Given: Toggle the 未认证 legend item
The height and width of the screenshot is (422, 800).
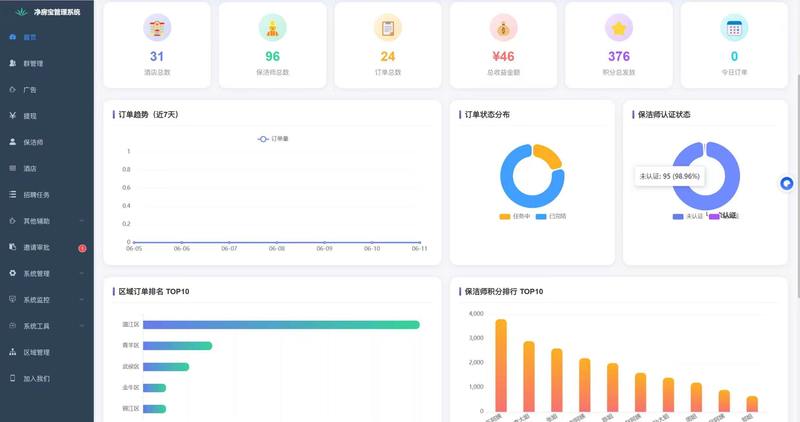Looking at the screenshot, I should point(688,216).
